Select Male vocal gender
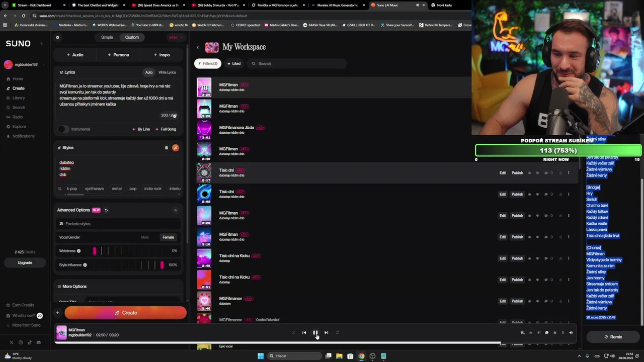This screenshot has height=362, width=644. tap(145, 237)
